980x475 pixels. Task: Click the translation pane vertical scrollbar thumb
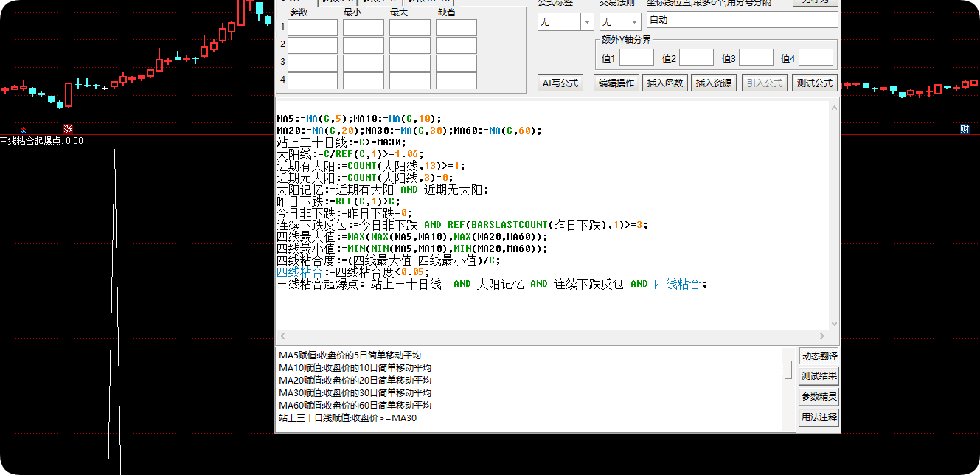788,370
